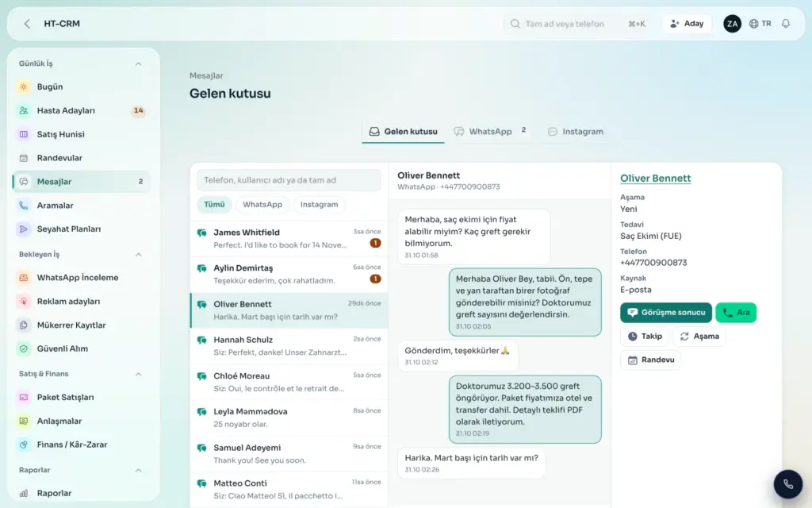812x508 pixels.
Task: Click the message 'Harika. Mart başı için tarih var mı?' bubble
Action: pyautogui.click(x=471, y=463)
